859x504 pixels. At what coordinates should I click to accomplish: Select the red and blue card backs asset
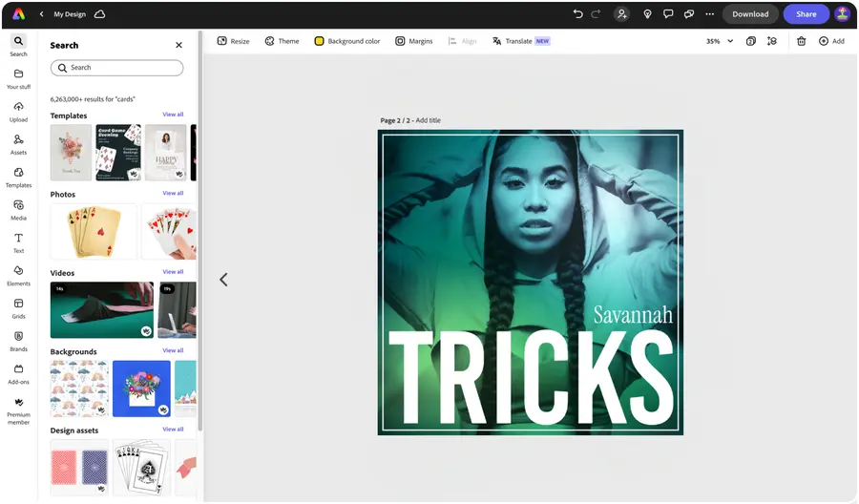tap(79, 468)
